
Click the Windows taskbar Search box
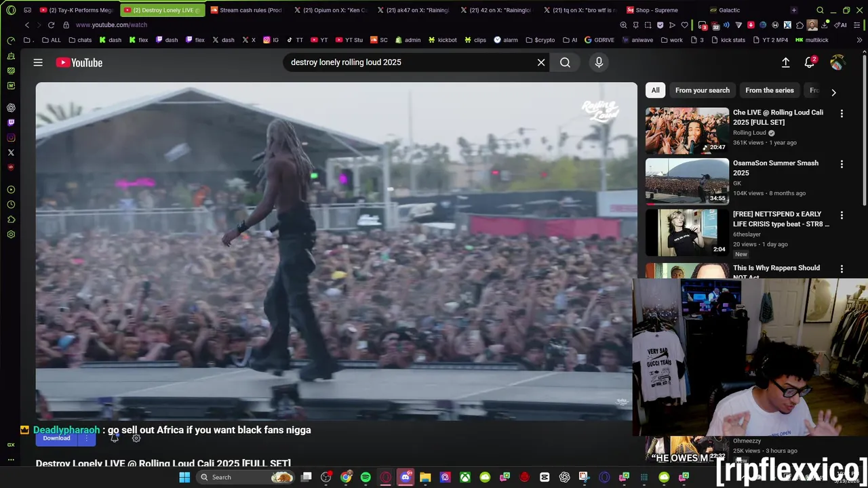(x=246, y=477)
